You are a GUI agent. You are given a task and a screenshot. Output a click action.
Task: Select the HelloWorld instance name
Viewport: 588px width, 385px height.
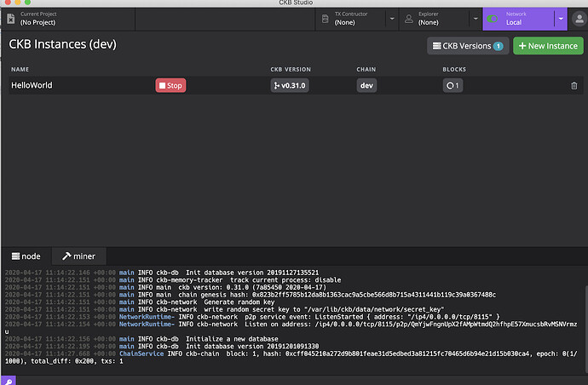(x=32, y=85)
